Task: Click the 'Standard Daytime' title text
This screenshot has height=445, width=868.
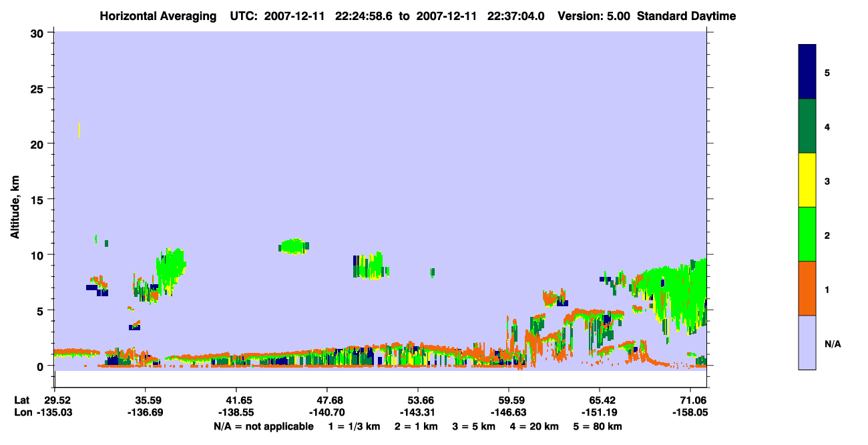Action: click(686, 16)
